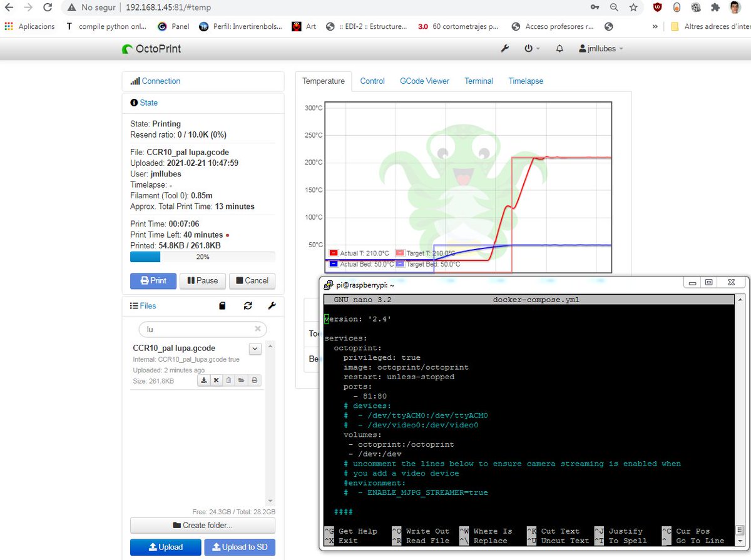Viewport: 751px width, 560px height.
Task: Pause the current print job
Action: [x=203, y=281]
